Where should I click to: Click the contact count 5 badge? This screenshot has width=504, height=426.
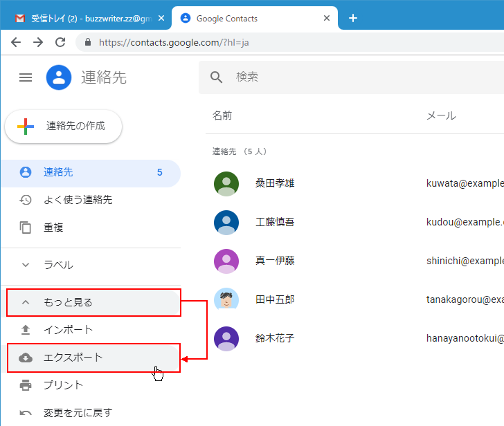(x=159, y=172)
